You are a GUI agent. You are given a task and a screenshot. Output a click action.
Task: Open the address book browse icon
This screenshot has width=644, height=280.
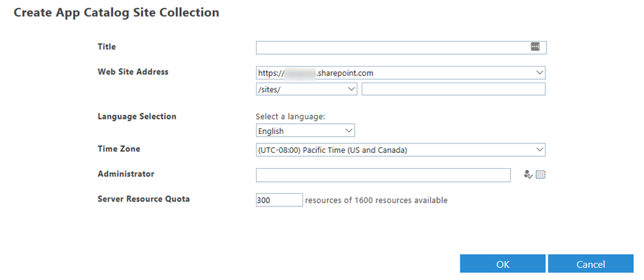540,175
